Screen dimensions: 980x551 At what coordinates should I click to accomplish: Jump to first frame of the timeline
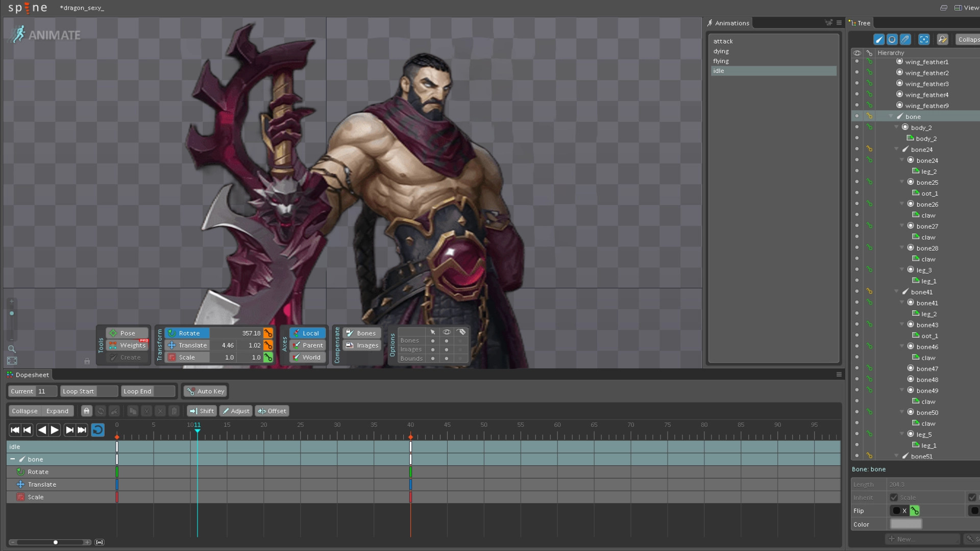point(15,430)
